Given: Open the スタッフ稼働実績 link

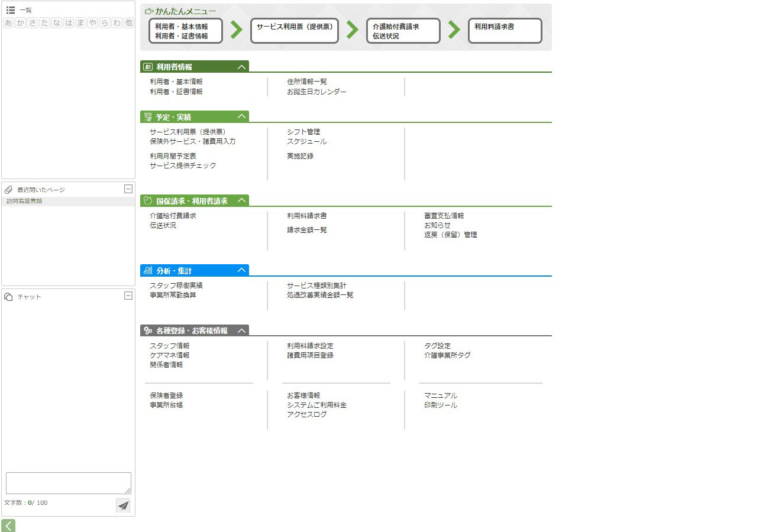Looking at the screenshot, I should tap(176, 286).
